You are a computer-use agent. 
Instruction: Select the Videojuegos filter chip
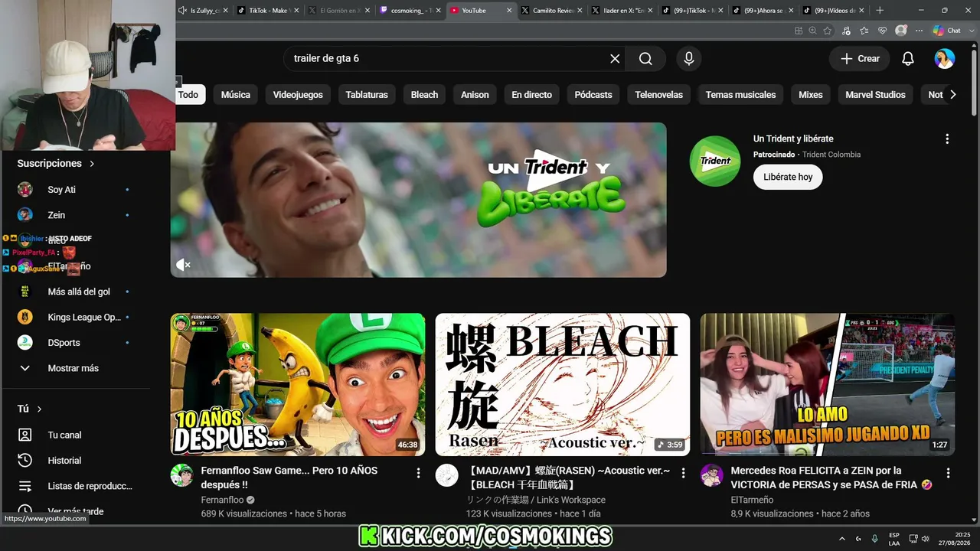pos(298,95)
